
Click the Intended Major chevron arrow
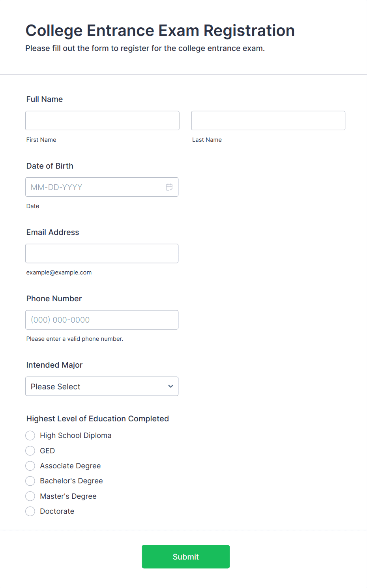pos(170,386)
